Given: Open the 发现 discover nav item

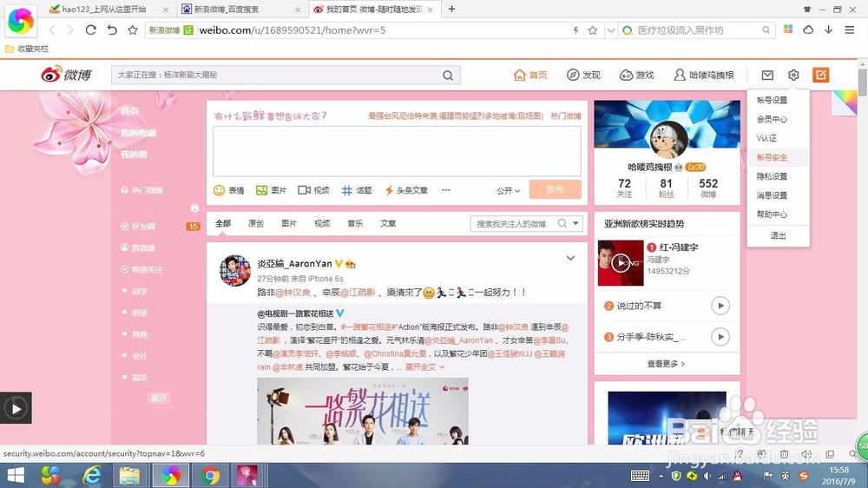Looking at the screenshot, I should click(x=583, y=75).
